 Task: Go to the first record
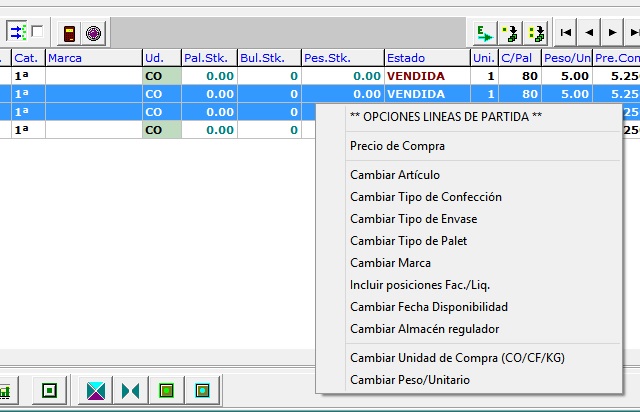pyautogui.click(x=566, y=33)
